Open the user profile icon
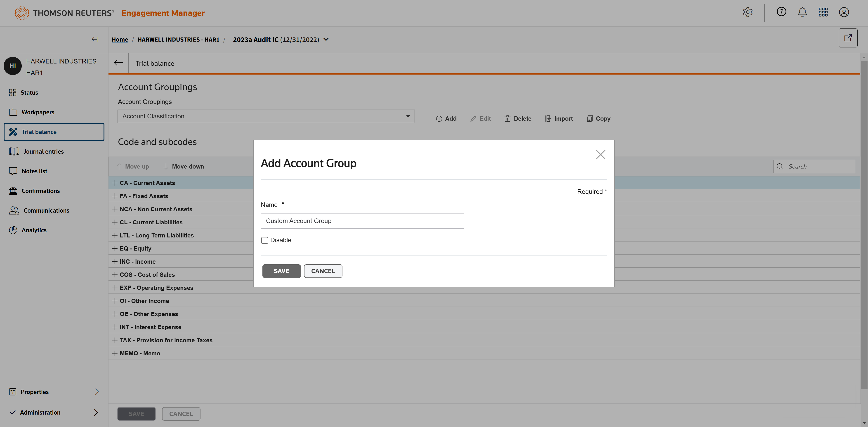This screenshot has height=427, width=868. [x=844, y=12]
